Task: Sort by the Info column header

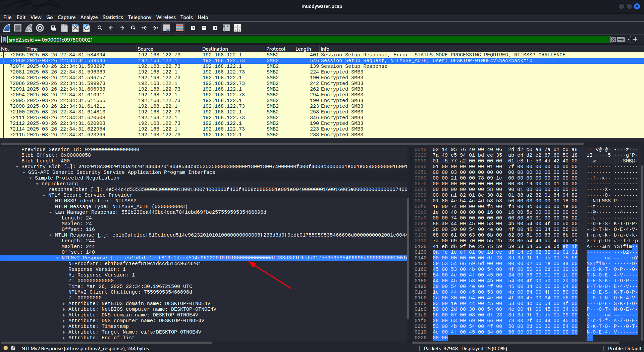Action: (x=481, y=49)
